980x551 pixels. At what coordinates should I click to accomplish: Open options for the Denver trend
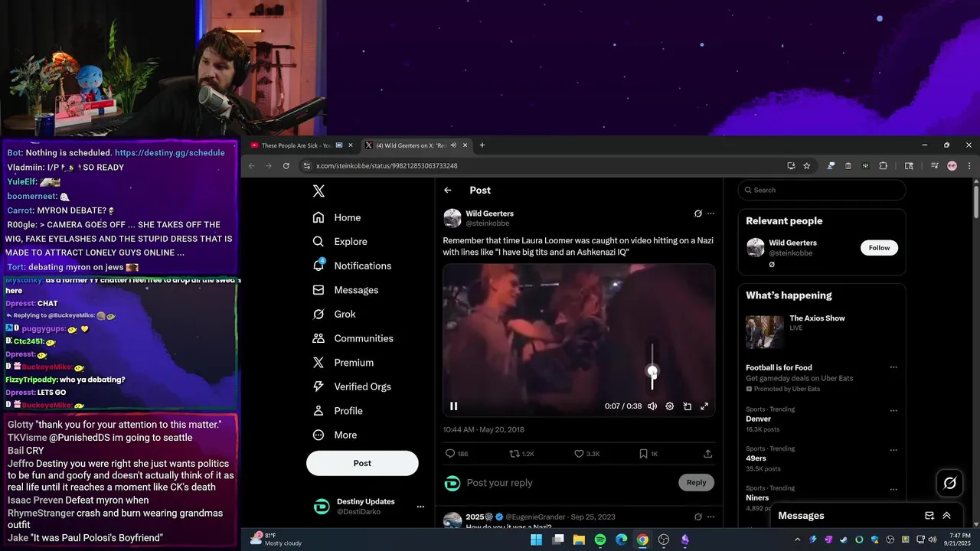[893, 409]
